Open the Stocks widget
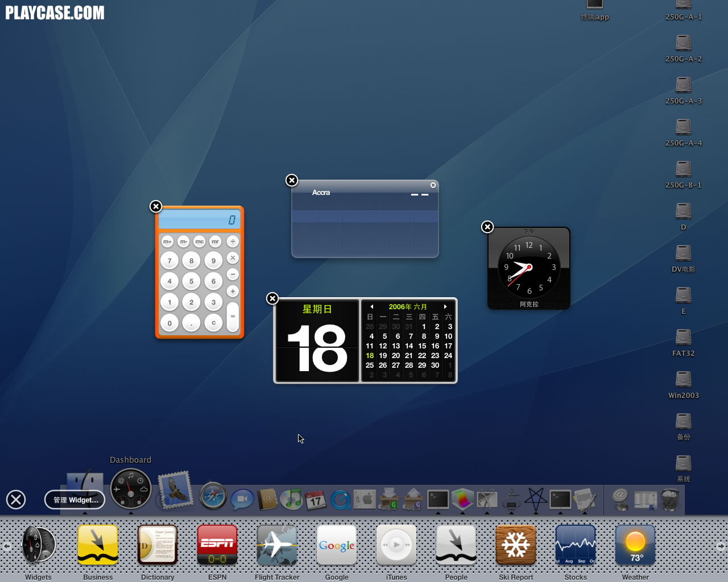 576,545
